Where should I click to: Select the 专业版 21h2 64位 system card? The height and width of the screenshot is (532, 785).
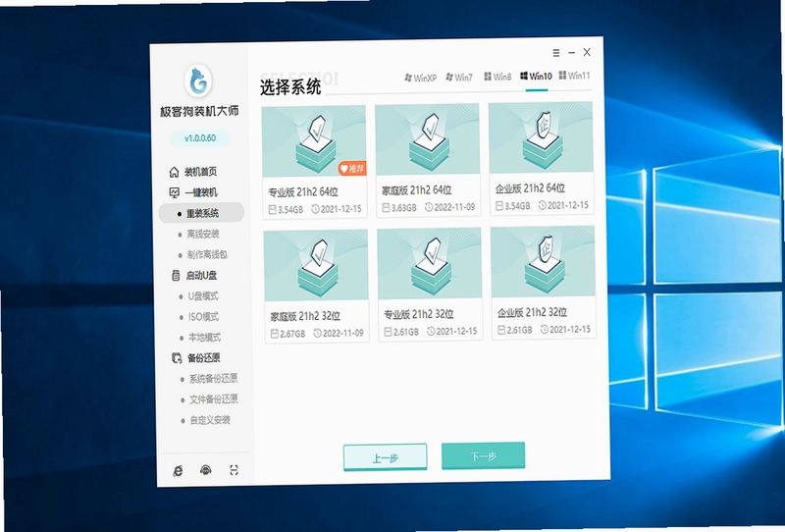click(314, 162)
